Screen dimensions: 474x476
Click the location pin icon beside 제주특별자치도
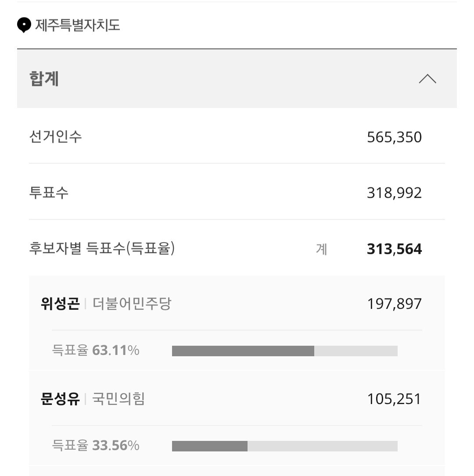point(24,25)
